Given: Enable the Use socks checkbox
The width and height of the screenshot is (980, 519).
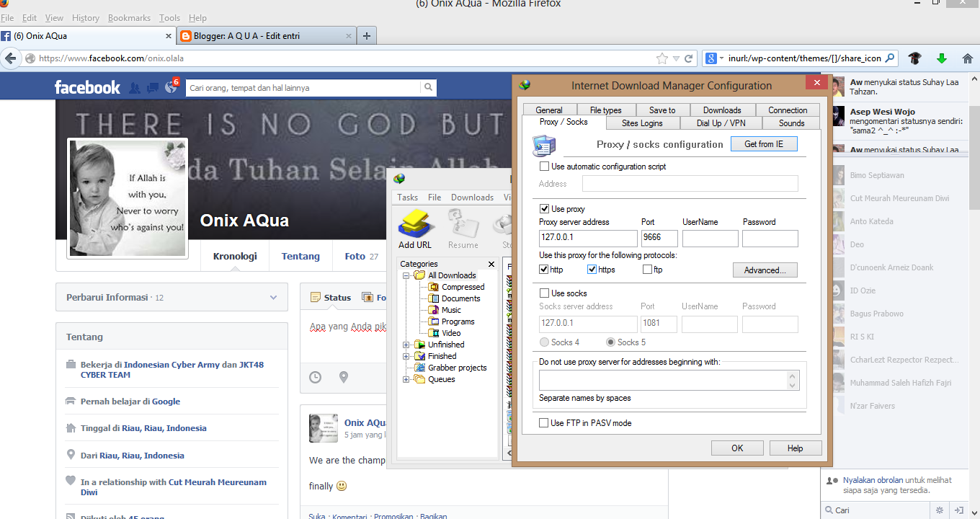Looking at the screenshot, I should click(545, 293).
